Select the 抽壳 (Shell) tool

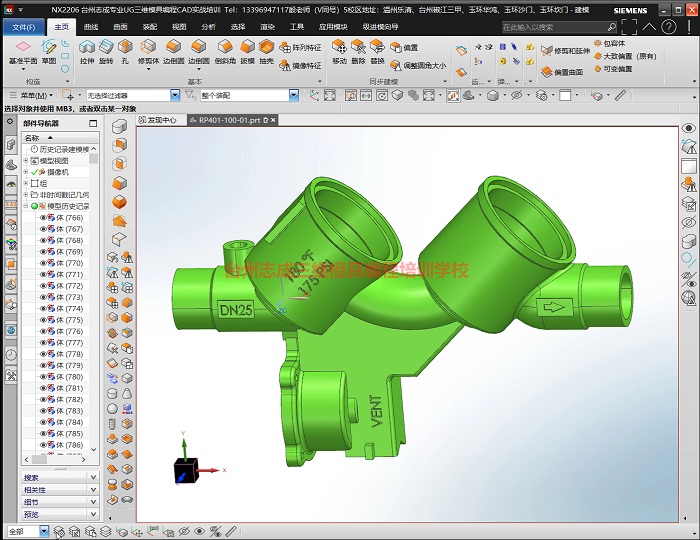pyautogui.click(x=266, y=51)
